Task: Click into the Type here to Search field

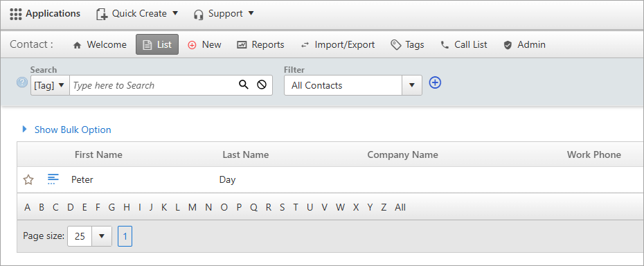Action: click(153, 85)
